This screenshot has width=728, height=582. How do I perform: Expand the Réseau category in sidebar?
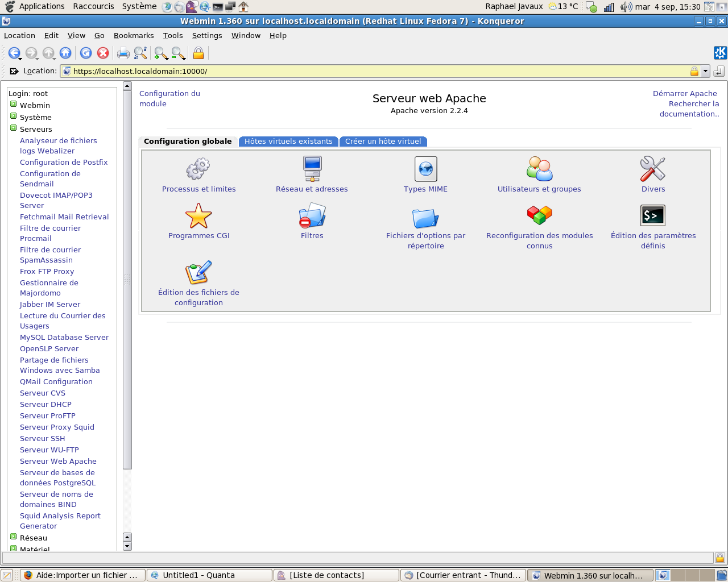(14, 537)
